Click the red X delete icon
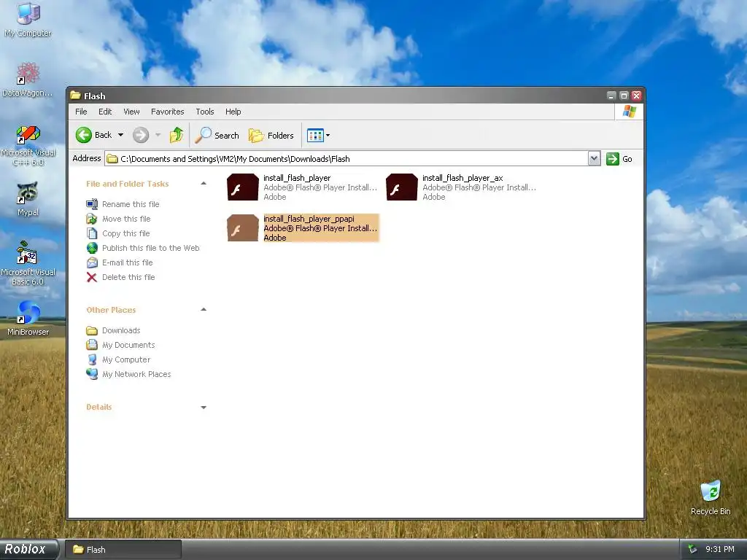The image size is (747, 560). tap(92, 277)
